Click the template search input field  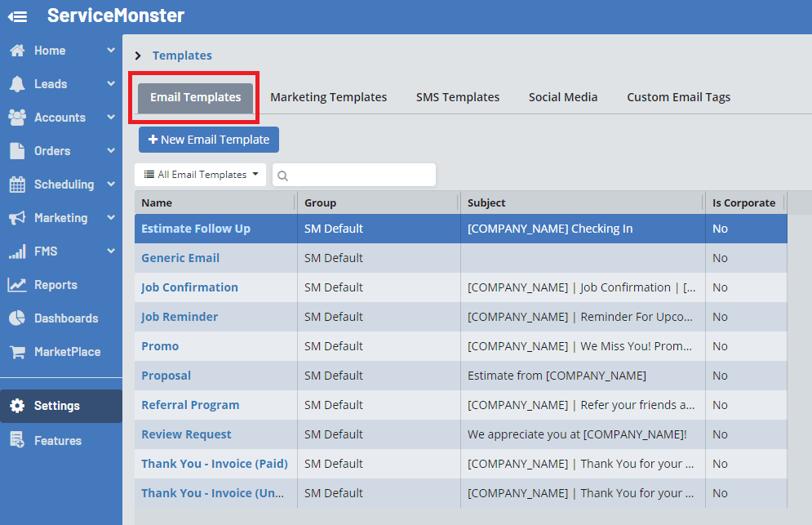[361, 175]
